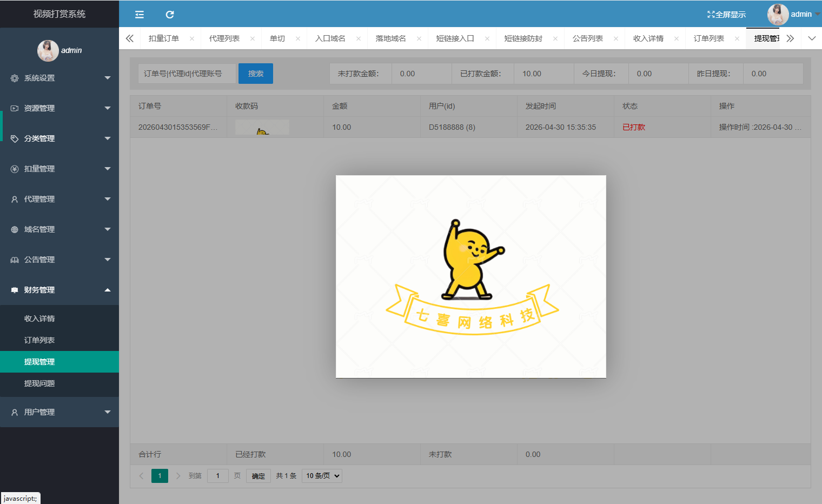Close the 单切 tab
The height and width of the screenshot is (504, 822).
pos(298,38)
